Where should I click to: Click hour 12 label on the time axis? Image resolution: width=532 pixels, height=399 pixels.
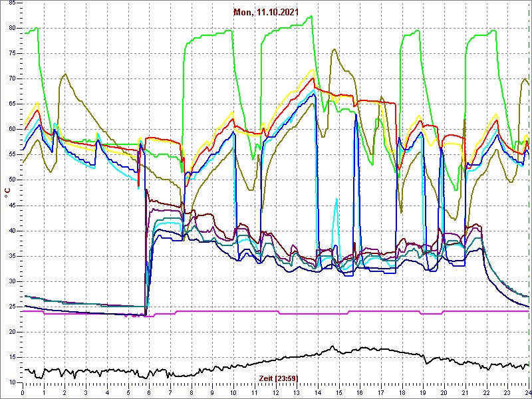click(x=276, y=392)
